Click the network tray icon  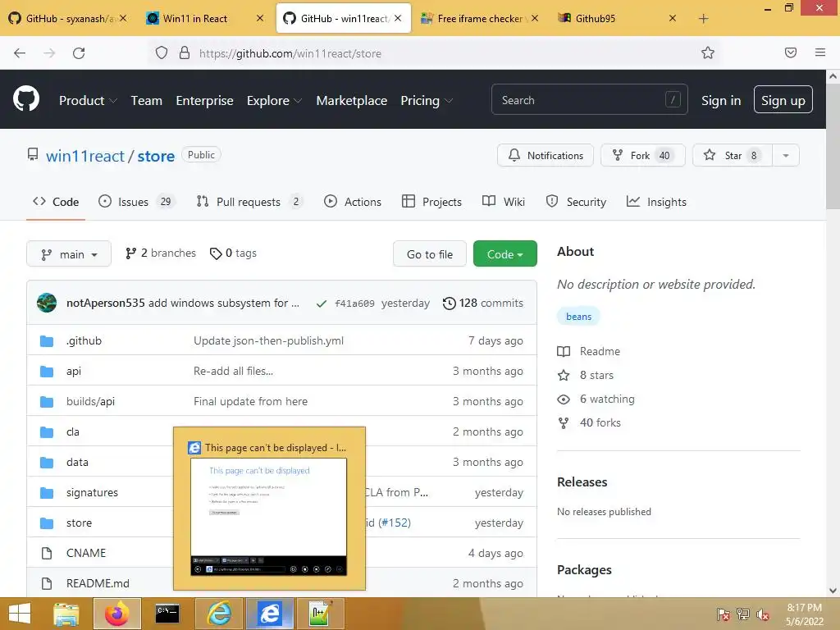pos(743,614)
